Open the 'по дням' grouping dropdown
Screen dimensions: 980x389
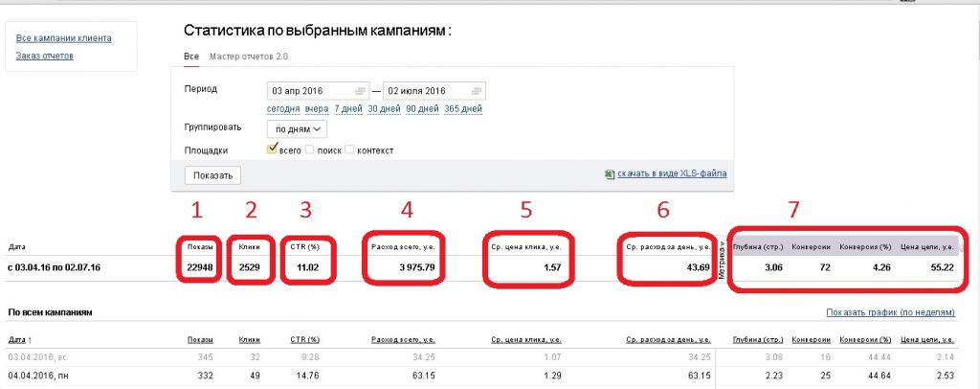[298, 127]
